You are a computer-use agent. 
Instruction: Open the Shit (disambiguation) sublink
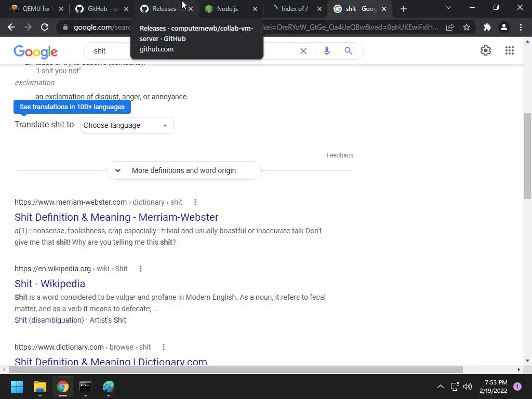coord(49,320)
